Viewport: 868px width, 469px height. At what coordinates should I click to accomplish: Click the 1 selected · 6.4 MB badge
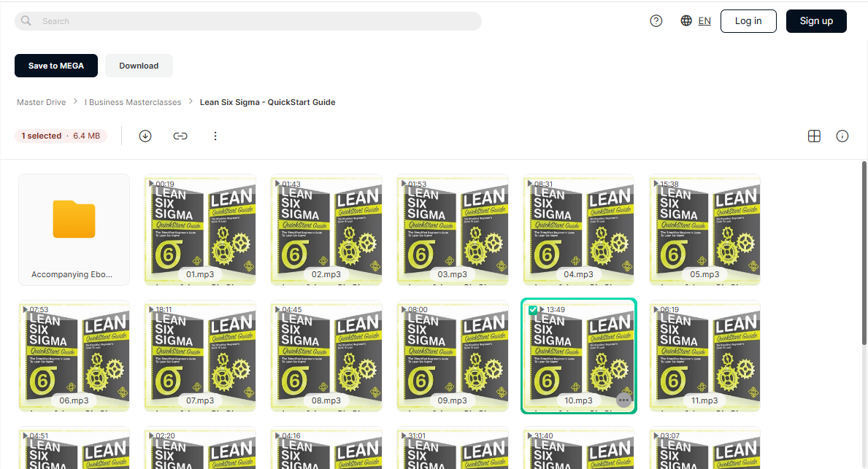tap(61, 136)
